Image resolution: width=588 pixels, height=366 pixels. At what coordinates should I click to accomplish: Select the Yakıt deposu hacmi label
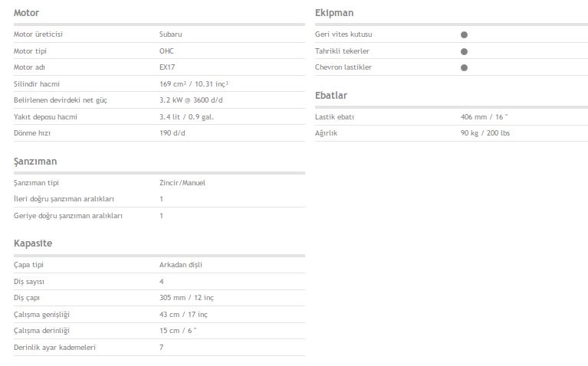pos(45,117)
